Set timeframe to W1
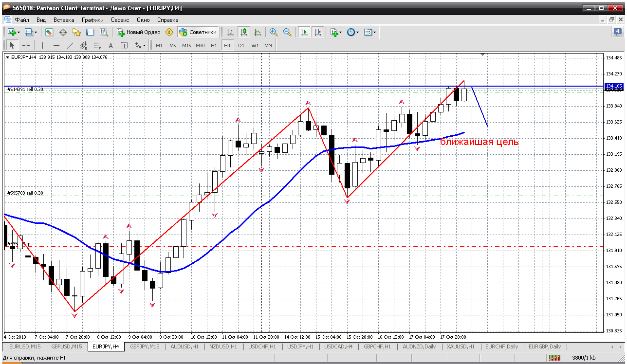627x364 pixels. point(255,45)
